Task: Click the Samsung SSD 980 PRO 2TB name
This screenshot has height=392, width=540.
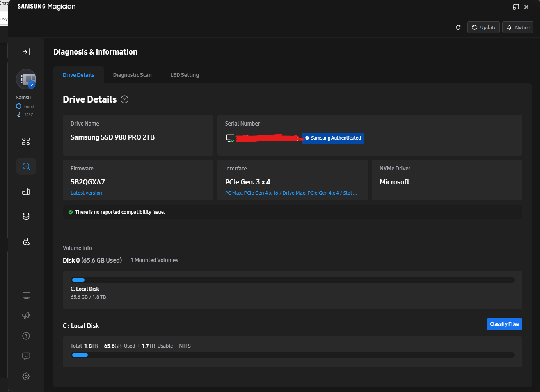Action: coord(112,137)
